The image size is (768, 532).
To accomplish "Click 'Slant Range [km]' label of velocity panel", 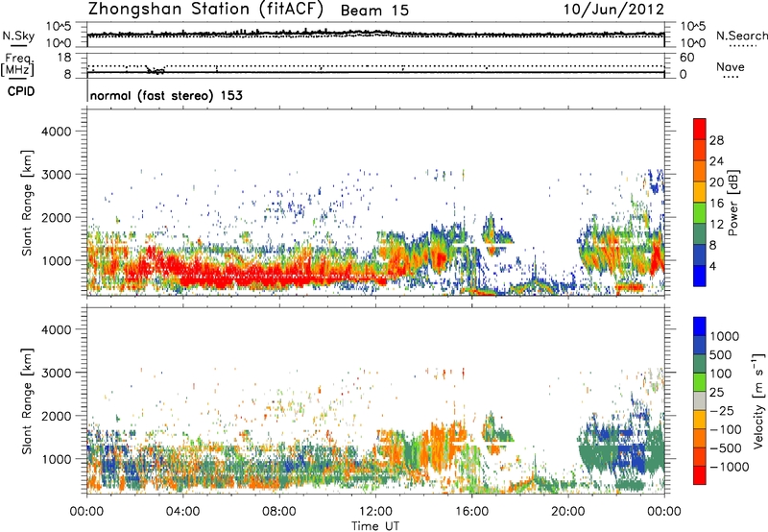I will pyautogui.click(x=27, y=400).
